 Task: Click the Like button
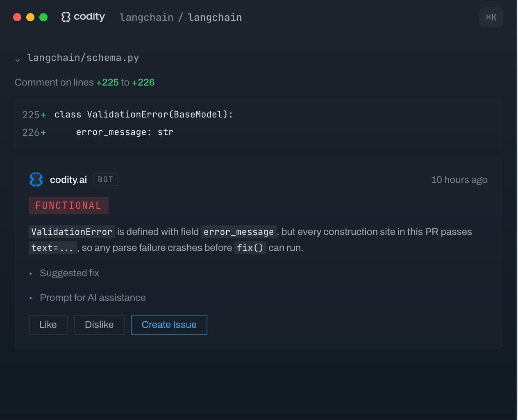click(x=48, y=325)
